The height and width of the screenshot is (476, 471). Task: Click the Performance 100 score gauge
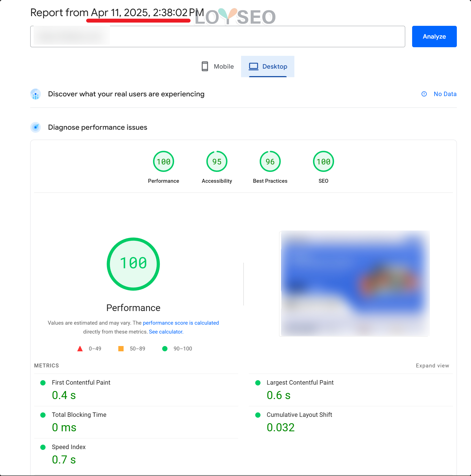(164, 162)
